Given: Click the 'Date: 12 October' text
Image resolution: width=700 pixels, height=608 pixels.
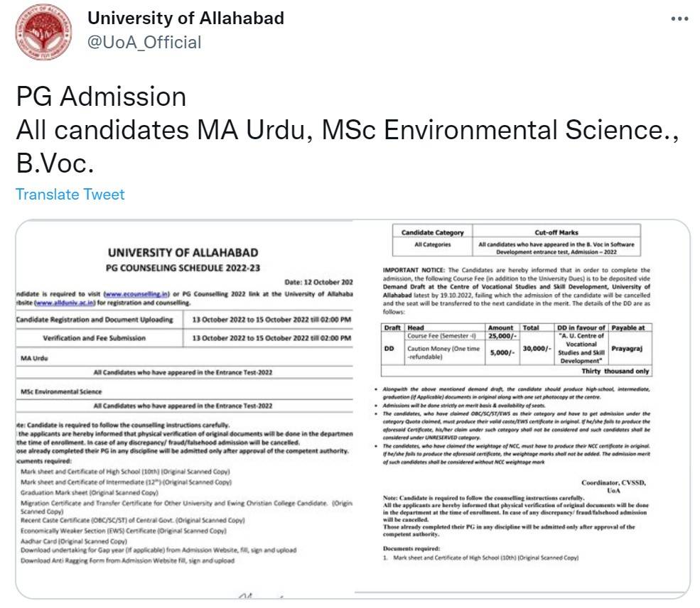Looking at the screenshot, I should point(320,281).
